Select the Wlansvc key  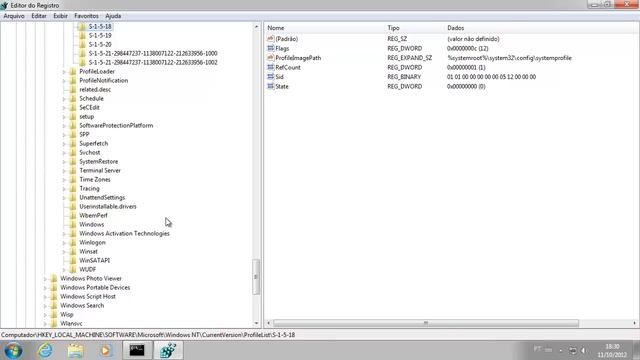click(71, 324)
